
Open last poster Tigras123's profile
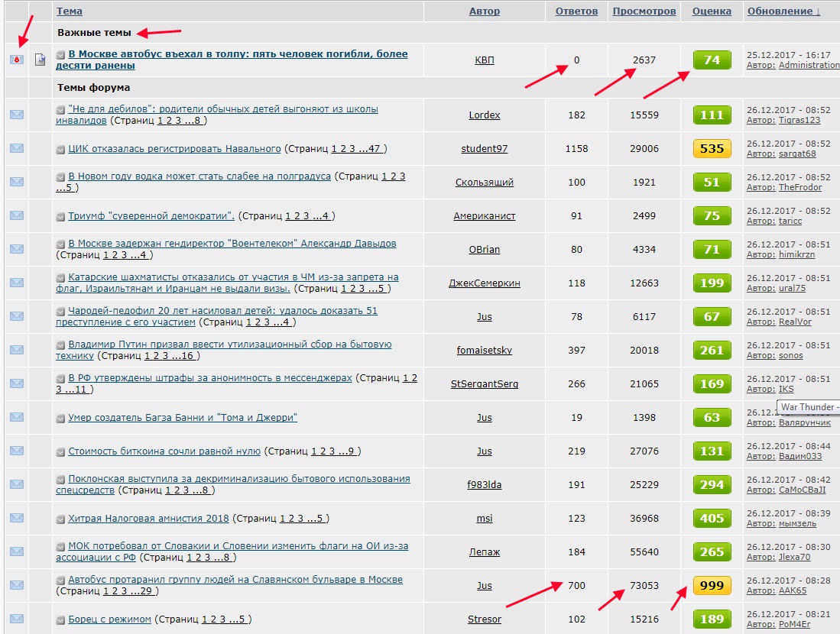[799, 120]
